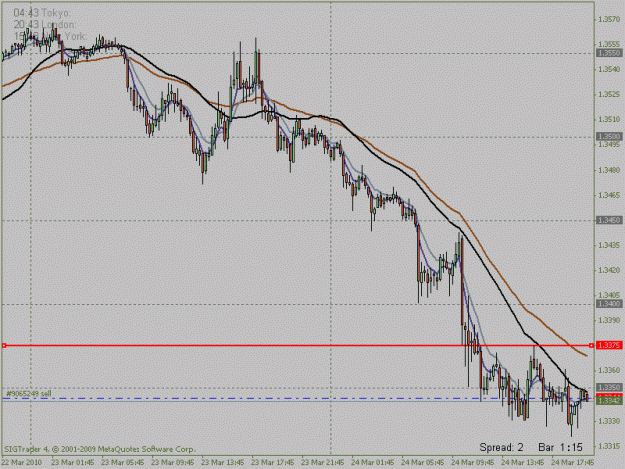Click the 1.3400 gray level tag
The image size is (625, 469).
pos(609,304)
